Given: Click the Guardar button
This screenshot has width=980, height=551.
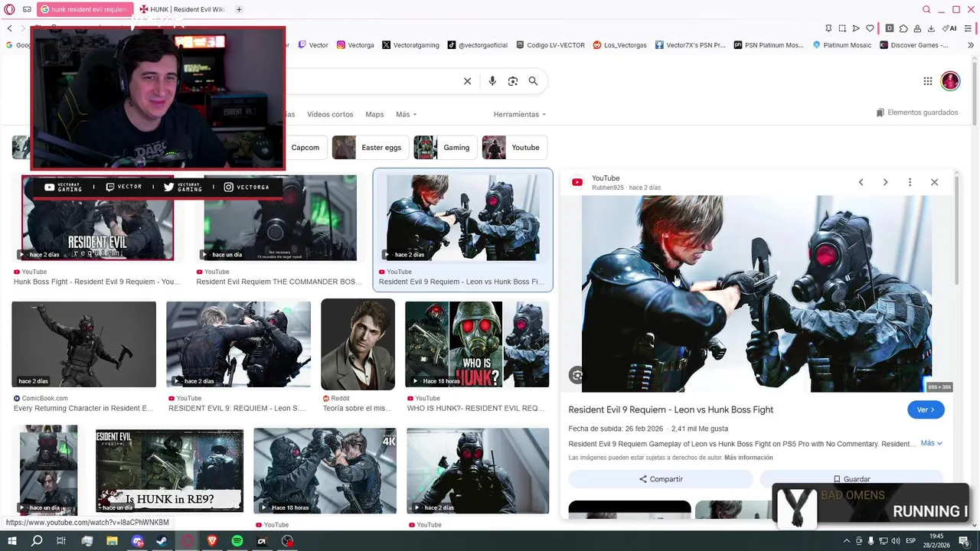Looking at the screenshot, I should (851, 479).
